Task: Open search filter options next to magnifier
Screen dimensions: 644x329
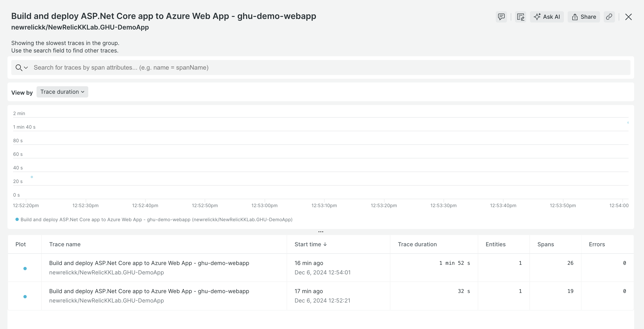Action: pos(26,67)
